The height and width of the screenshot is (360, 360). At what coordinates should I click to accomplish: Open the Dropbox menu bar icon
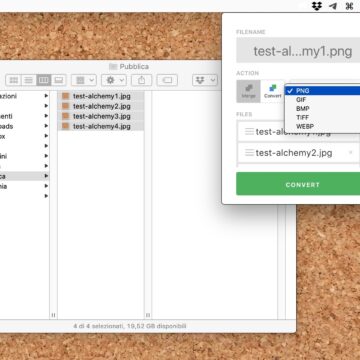pos(317,6)
